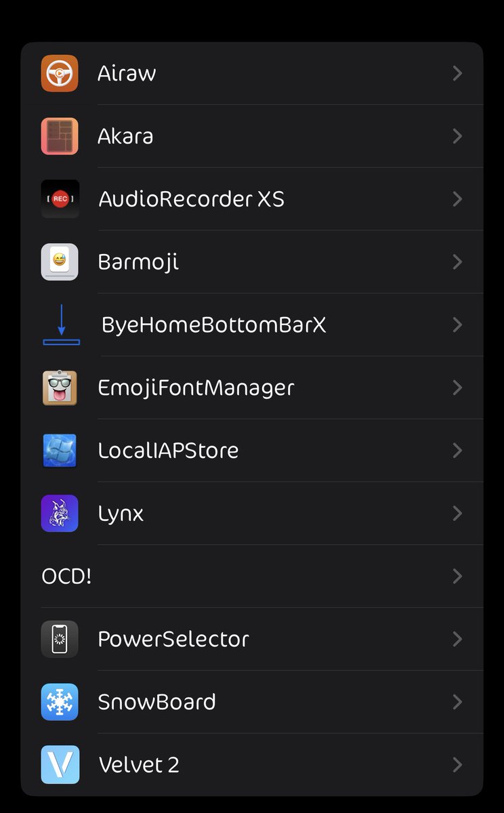Open the Airaw settings label

click(127, 73)
